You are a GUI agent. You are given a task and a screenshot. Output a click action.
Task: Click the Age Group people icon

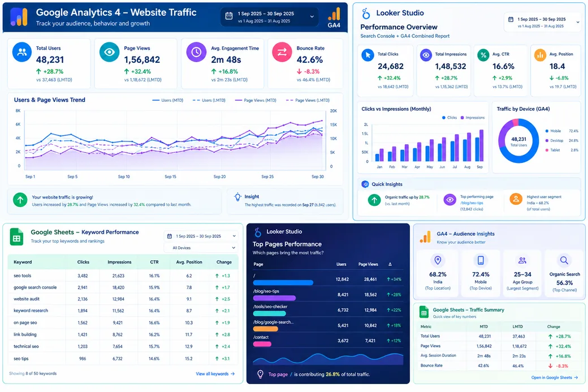522,260
